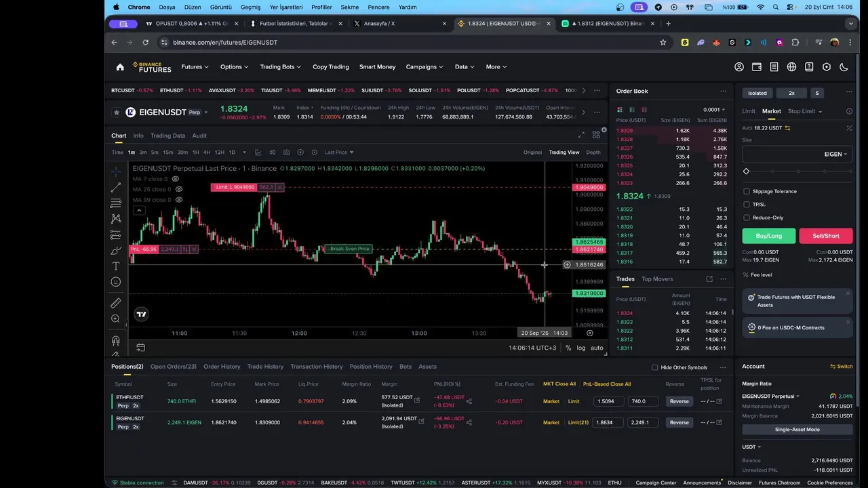The width and height of the screenshot is (868, 488).
Task: Expand the chart to fullscreen
Action: pos(581,136)
